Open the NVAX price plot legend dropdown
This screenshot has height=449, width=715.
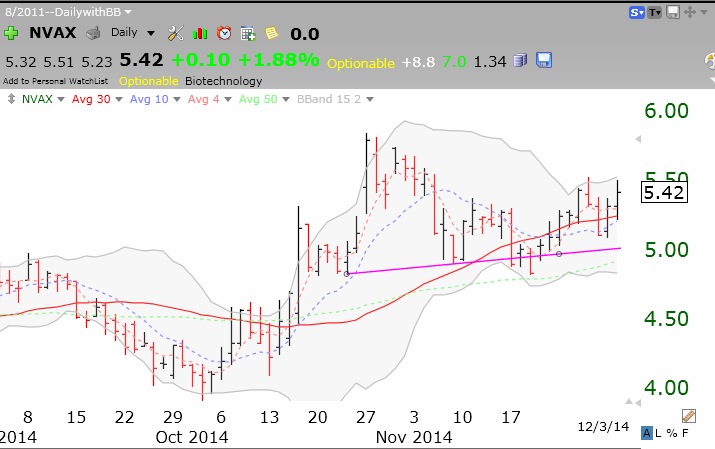[x=61, y=99]
